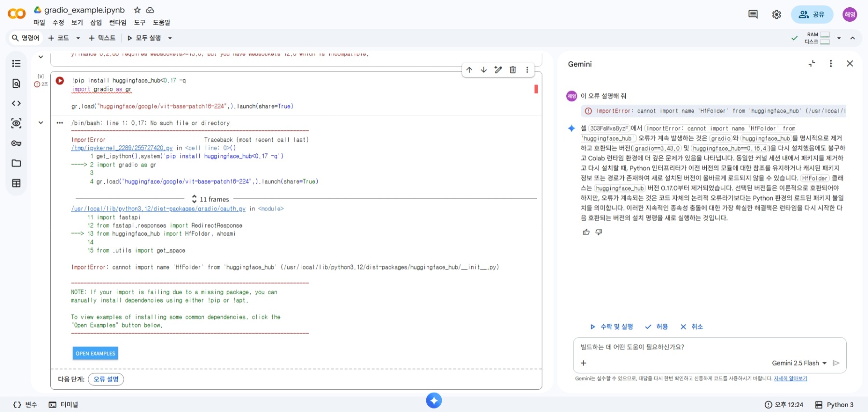
Task: Open the 수정 menu
Action: [58, 23]
